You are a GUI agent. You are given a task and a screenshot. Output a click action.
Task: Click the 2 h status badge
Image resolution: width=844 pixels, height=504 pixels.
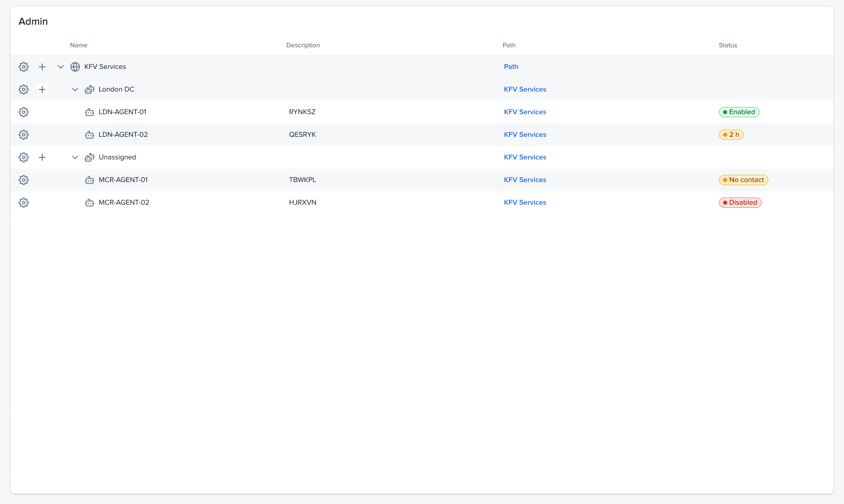coord(731,135)
